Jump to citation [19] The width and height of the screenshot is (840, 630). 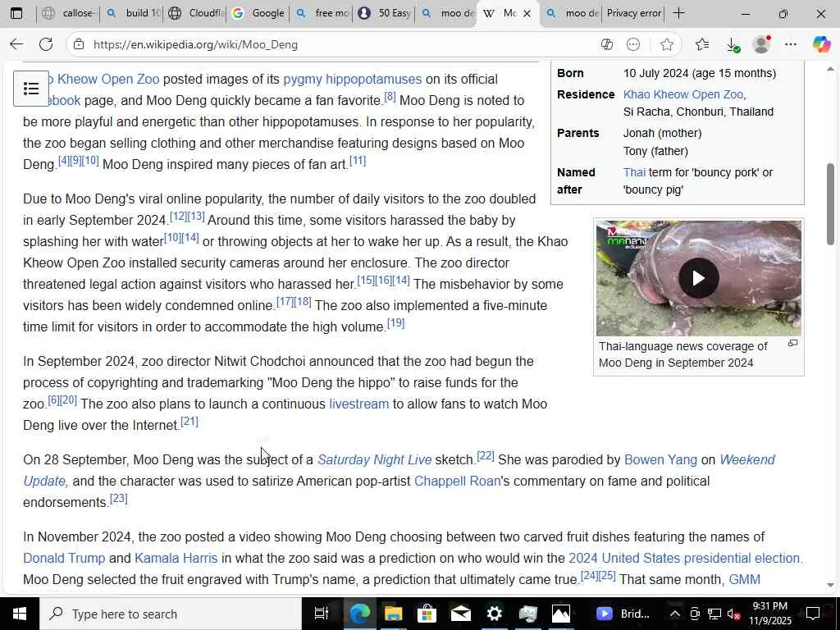click(395, 322)
